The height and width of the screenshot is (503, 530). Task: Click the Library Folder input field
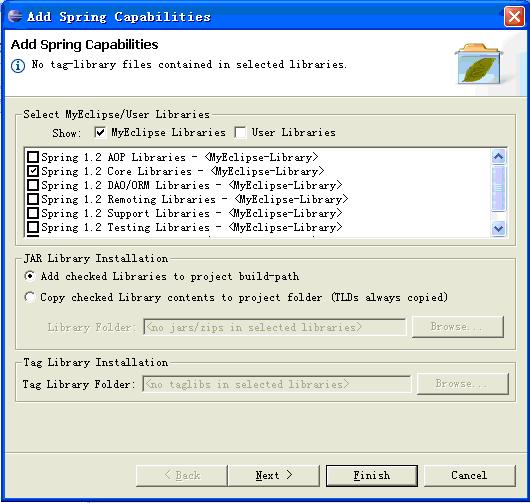click(x=274, y=327)
